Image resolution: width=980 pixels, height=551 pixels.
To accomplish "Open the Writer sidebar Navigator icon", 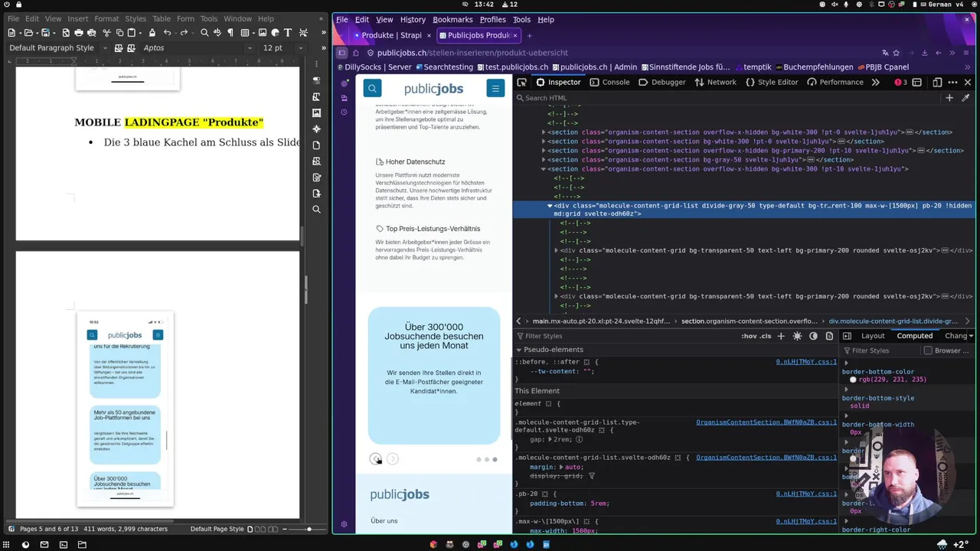I will point(317,129).
